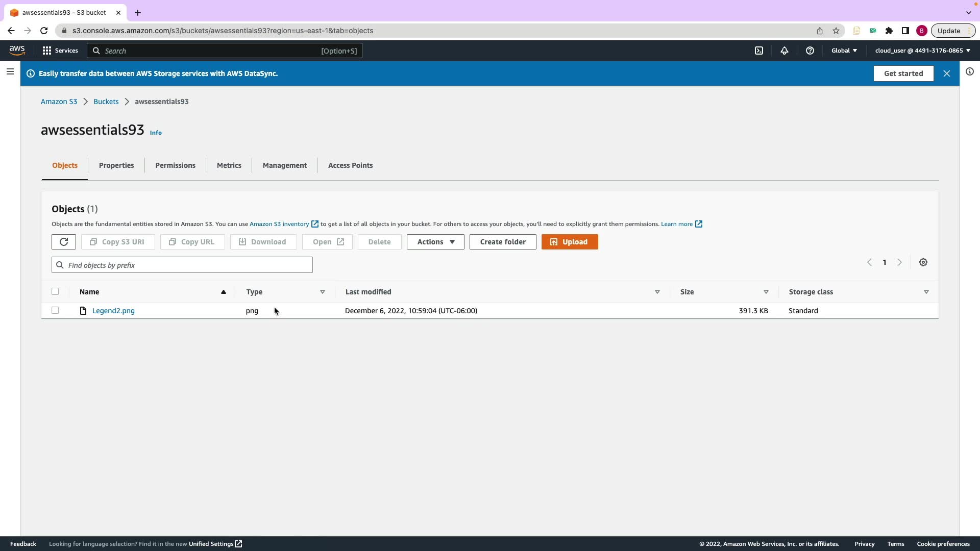980x551 pixels.
Task: Select all objects checkbox in header
Action: [x=55, y=292]
